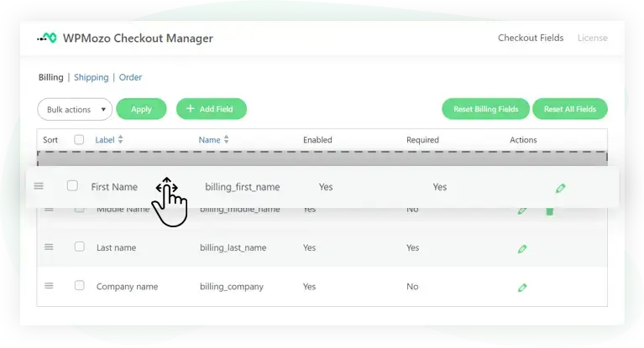This screenshot has width=644, height=348.
Task: Open the License menu item
Action: point(592,38)
